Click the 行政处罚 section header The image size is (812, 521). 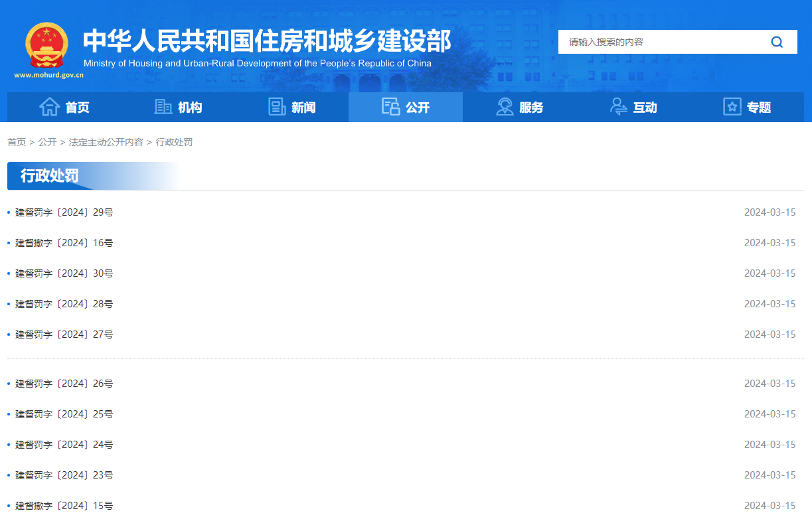49,176
